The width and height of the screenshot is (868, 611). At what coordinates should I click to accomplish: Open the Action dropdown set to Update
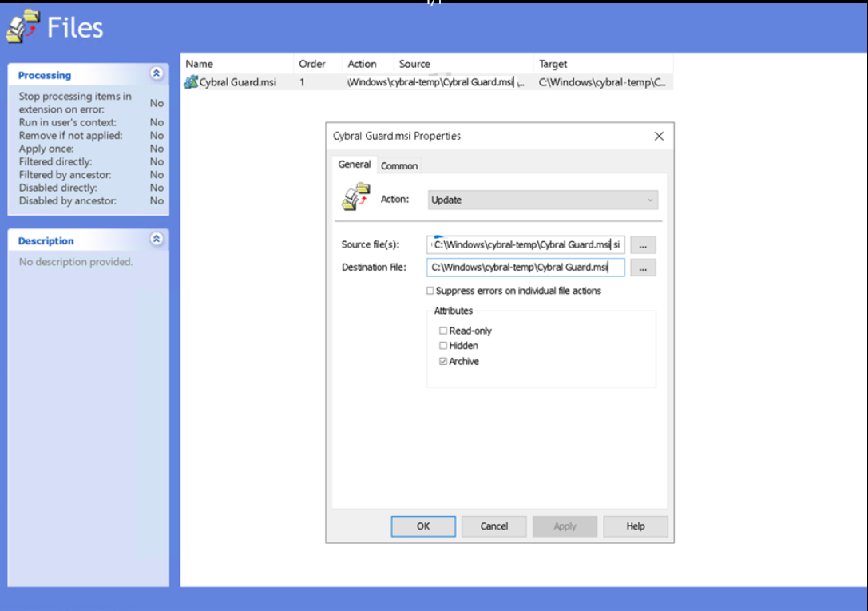pyautogui.click(x=543, y=200)
